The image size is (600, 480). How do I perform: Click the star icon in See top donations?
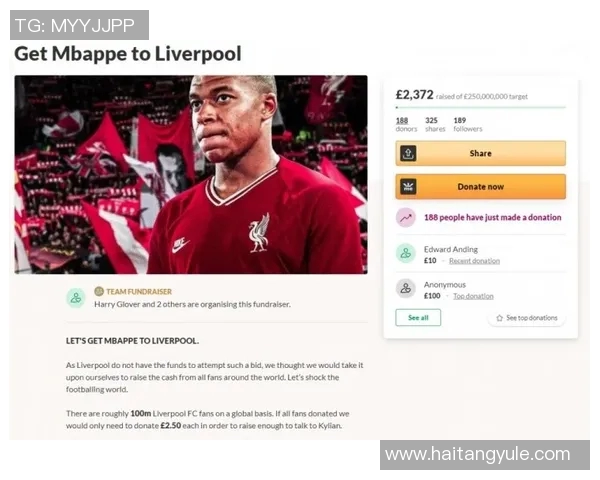[x=499, y=318]
